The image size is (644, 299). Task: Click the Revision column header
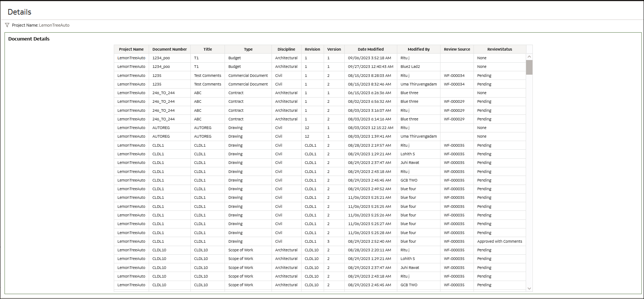tap(312, 49)
